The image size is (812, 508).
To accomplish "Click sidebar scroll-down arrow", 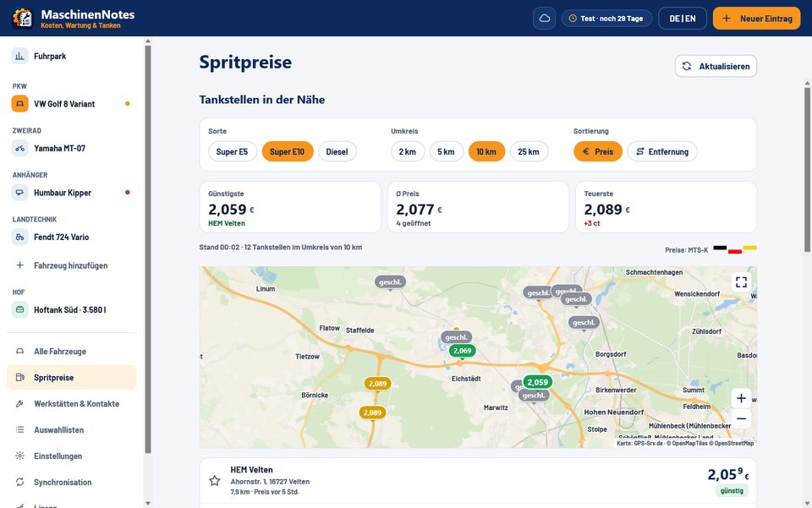I will [148, 503].
